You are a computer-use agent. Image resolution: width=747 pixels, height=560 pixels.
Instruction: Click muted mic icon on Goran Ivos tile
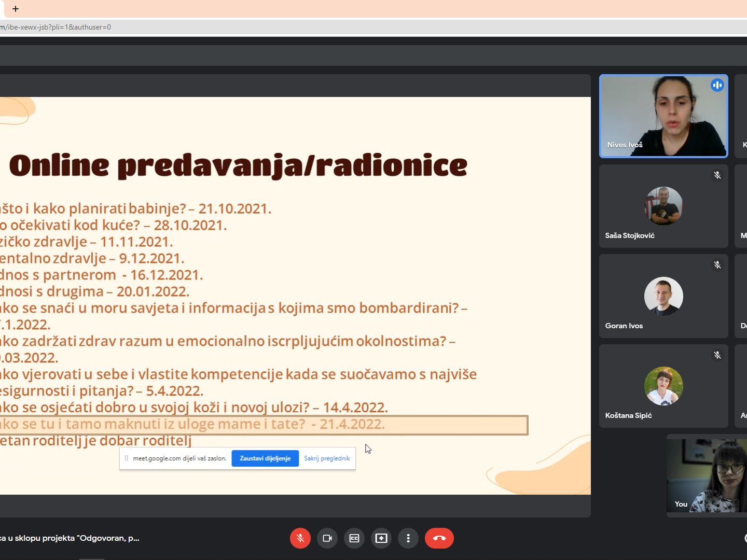tap(717, 265)
